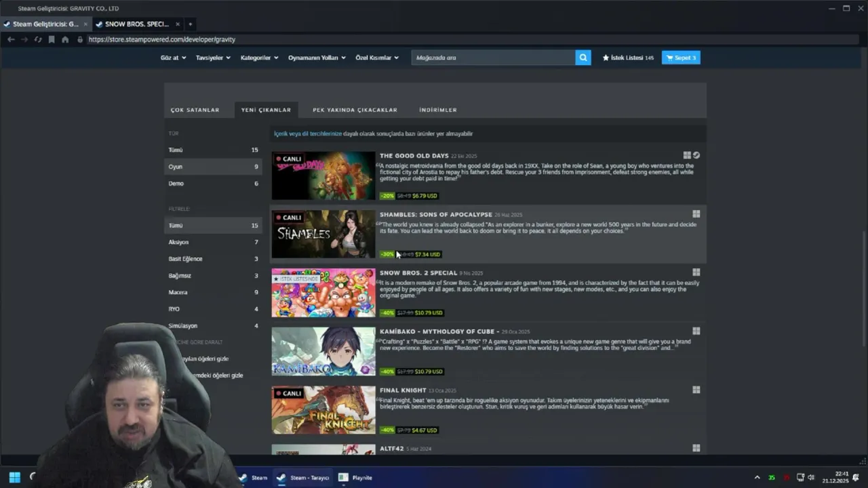This screenshot has width=868, height=488.
Task: Click the Steam Deck icon on The Good Old Days row
Action: [x=696, y=155]
